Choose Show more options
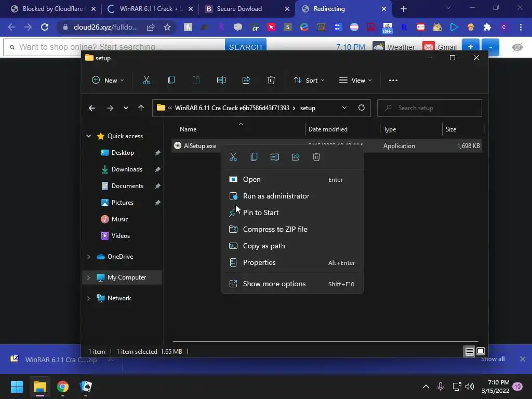 292,284
